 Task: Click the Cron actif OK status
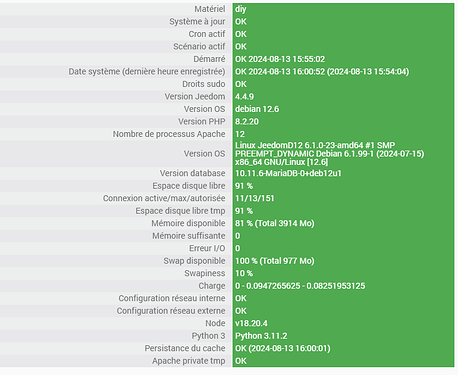point(241,34)
